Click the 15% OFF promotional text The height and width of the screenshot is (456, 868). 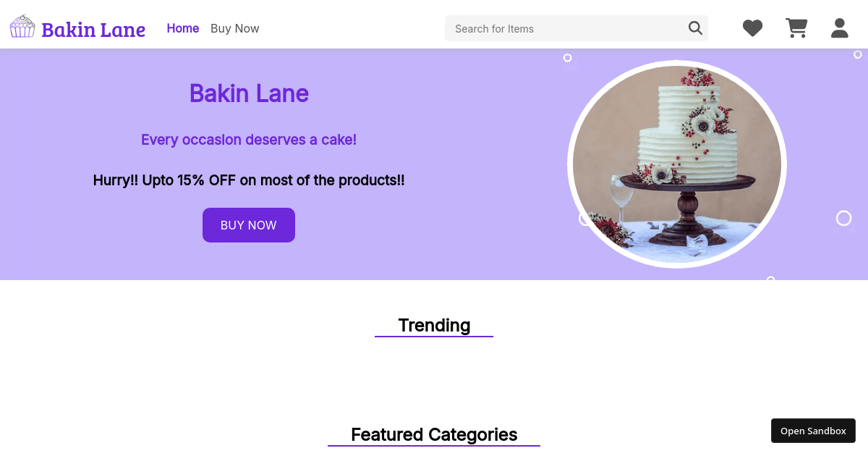[249, 180]
